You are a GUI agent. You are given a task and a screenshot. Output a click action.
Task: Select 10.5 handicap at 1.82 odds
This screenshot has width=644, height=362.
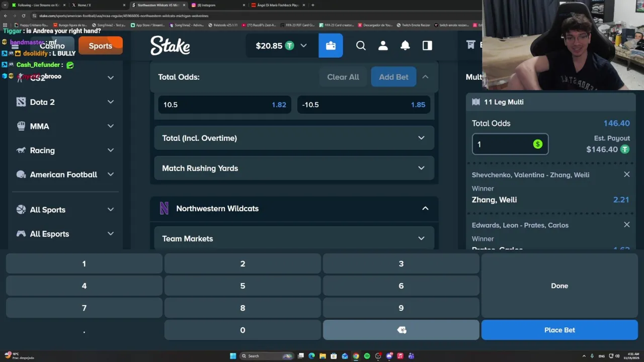(x=224, y=105)
